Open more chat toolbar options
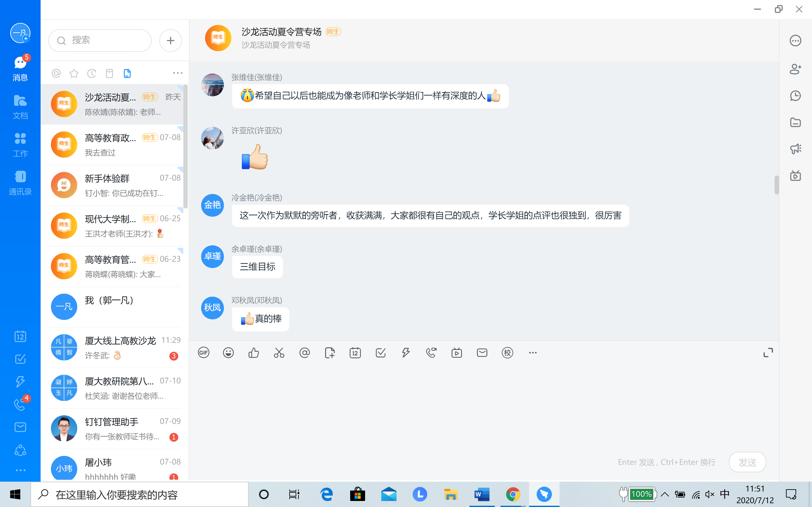812x507 pixels. 533,352
